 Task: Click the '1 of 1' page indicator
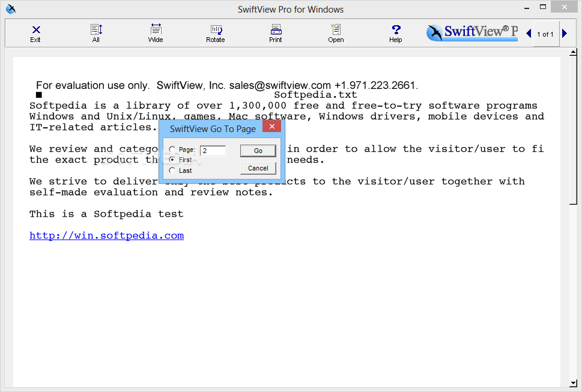coord(545,34)
